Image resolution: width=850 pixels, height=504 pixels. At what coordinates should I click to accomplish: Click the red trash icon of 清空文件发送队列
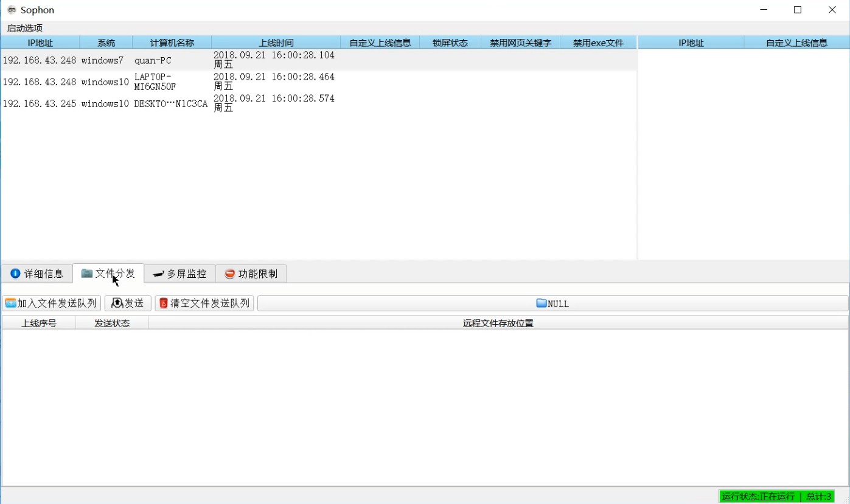pos(163,303)
